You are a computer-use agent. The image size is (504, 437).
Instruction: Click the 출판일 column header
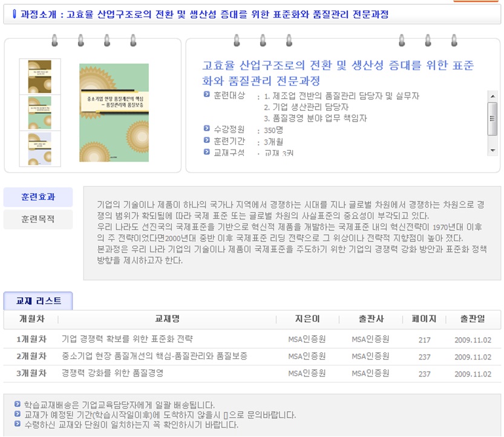click(x=472, y=319)
